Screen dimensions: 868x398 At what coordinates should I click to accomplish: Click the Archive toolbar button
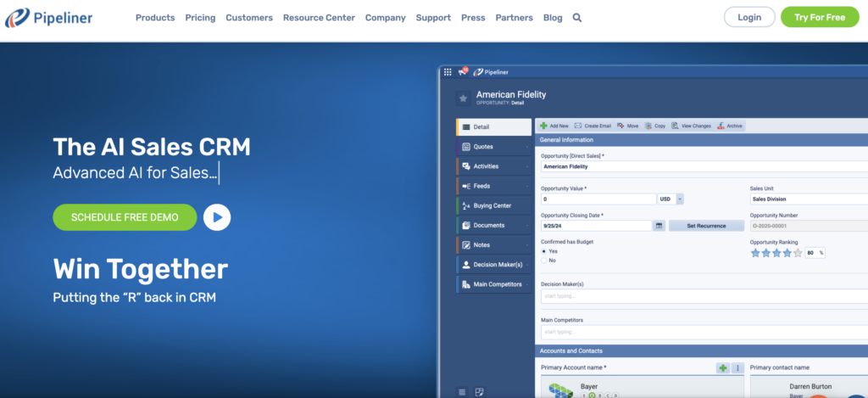pyautogui.click(x=730, y=126)
